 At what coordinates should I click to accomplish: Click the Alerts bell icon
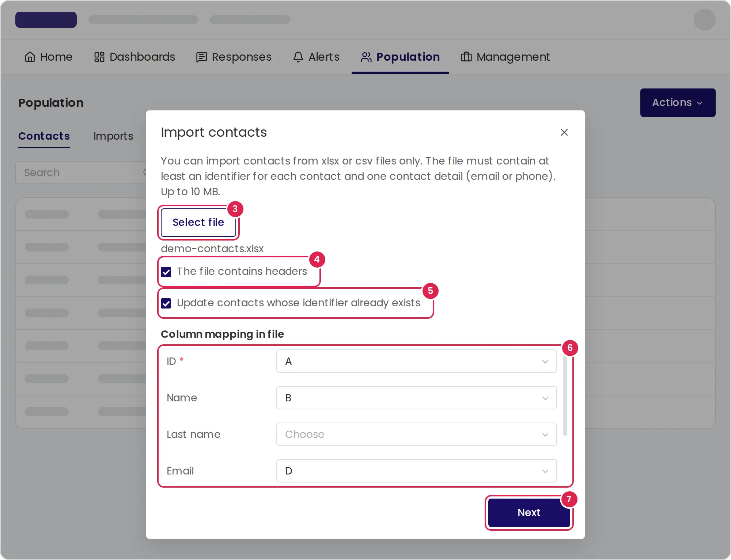click(x=298, y=57)
